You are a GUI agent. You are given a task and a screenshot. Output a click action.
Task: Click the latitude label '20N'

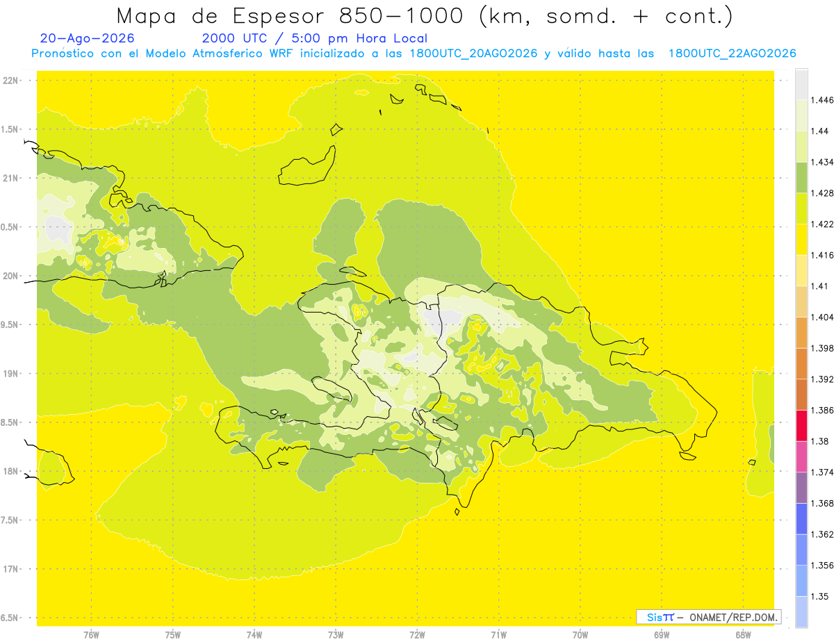coord(10,276)
